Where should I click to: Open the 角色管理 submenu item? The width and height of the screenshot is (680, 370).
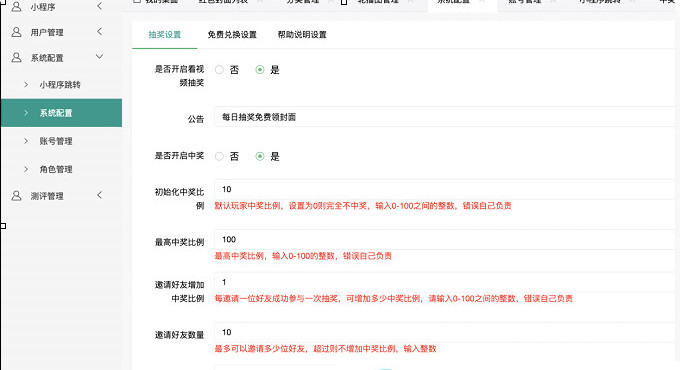click(62, 169)
